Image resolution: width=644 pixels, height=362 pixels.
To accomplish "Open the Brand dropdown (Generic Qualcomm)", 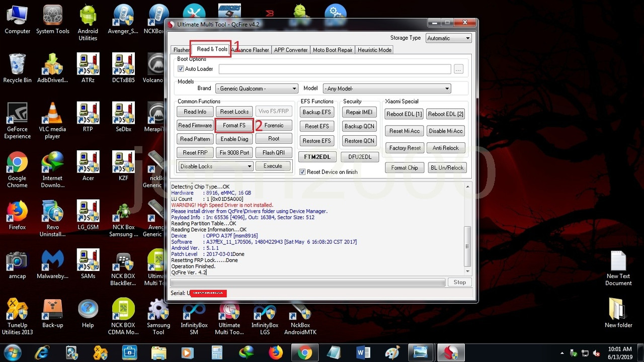I will pos(257,88).
